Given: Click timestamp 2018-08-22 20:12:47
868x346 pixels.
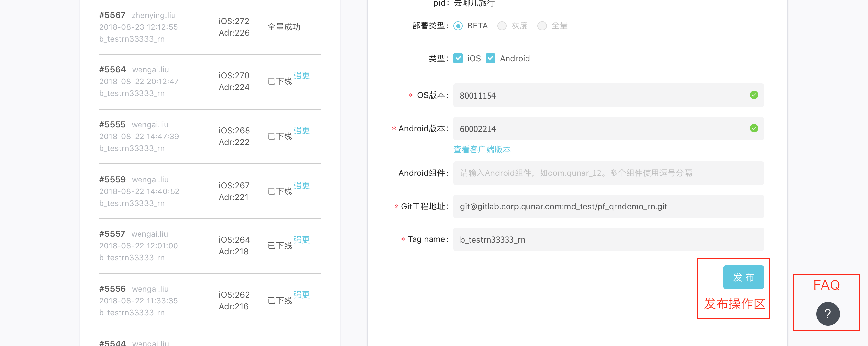Looking at the screenshot, I should tap(139, 81).
